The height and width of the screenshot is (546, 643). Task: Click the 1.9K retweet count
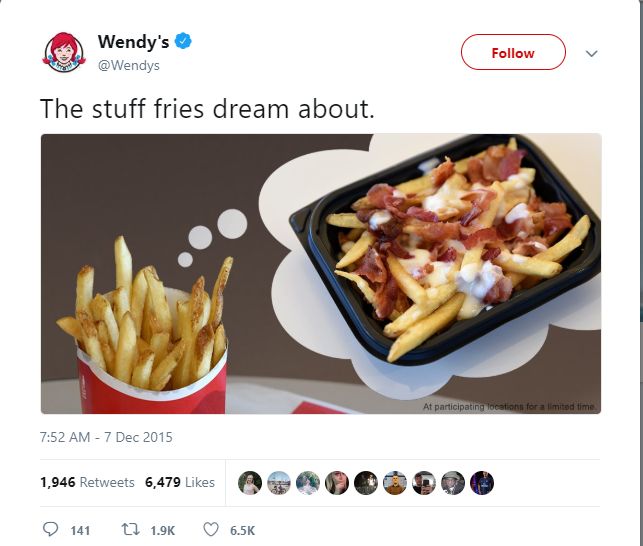coord(162,530)
